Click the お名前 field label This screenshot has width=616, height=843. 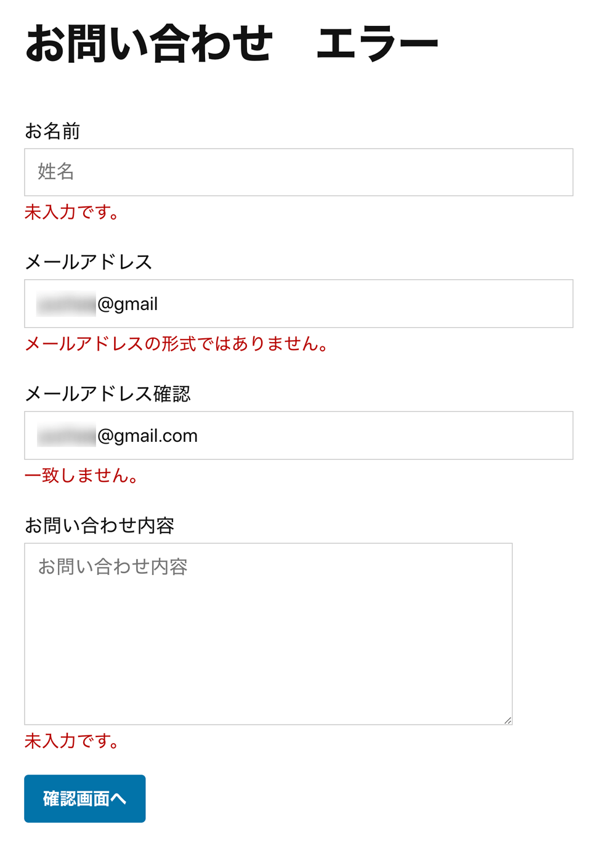(x=52, y=131)
